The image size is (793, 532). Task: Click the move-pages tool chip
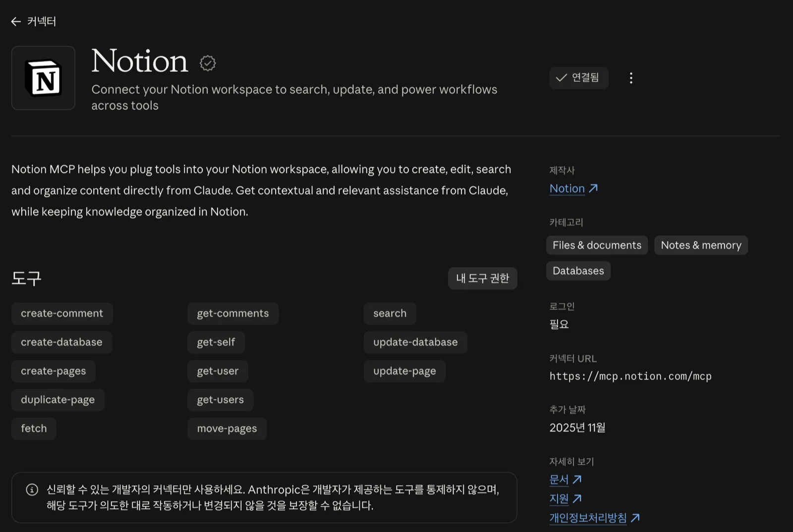(x=227, y=428)
